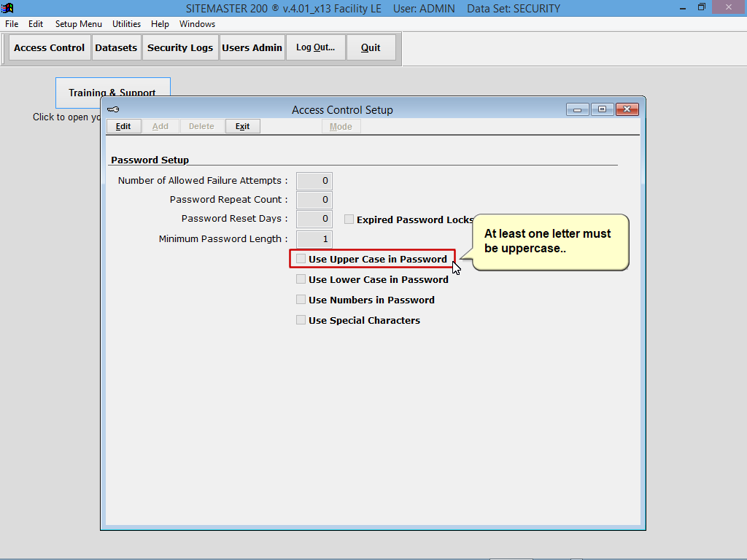Enable Use Upper Case in Password checkbox
The image size is (747, 560).
(x=301, y=259)
